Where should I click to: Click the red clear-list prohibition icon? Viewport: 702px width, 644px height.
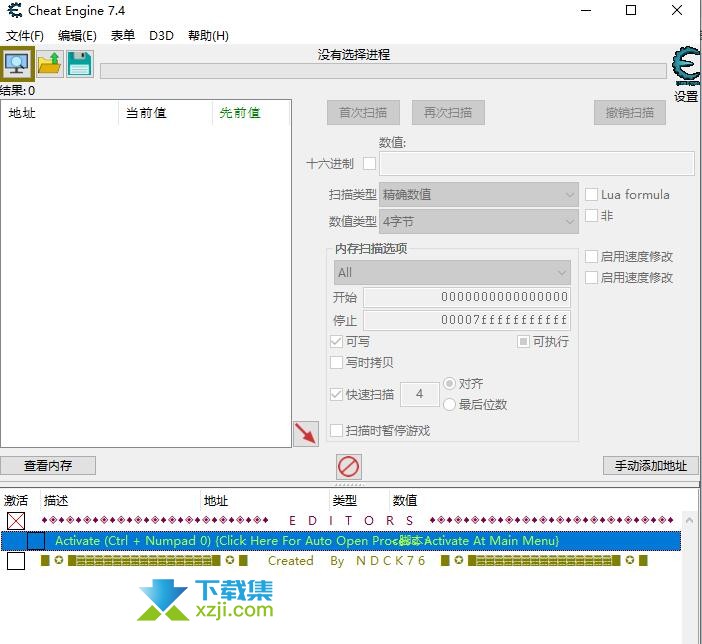click(x=349, y=467)
